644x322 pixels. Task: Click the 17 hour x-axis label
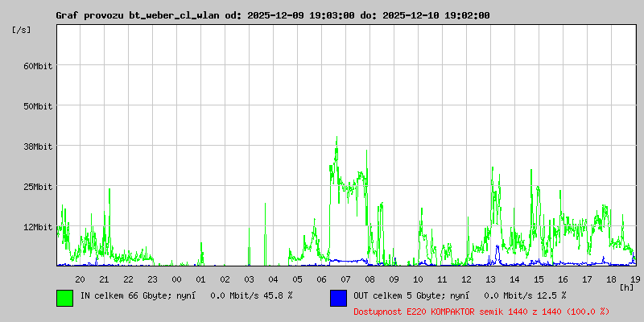(x=588, y=279)
